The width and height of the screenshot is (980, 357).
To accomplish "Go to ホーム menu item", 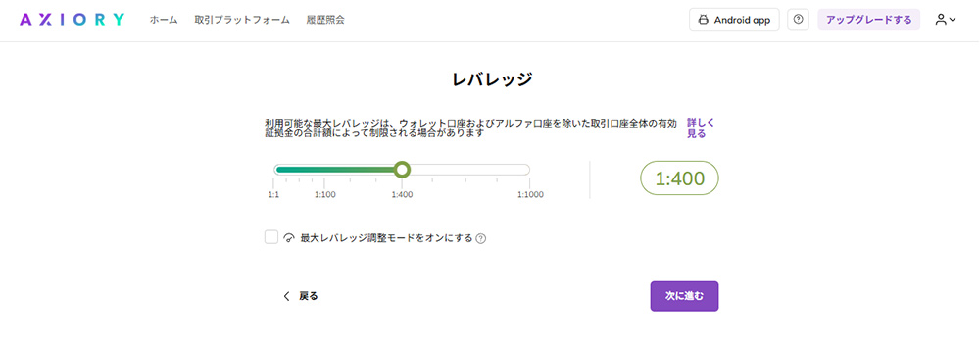I will pyautogui.click(x=164, y=20).
